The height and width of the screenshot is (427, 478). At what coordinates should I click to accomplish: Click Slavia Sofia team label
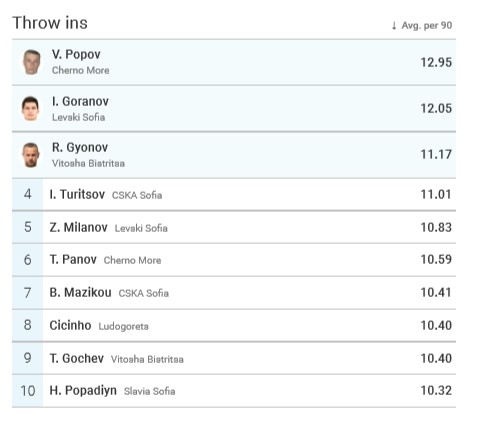[x=150, y=391]
